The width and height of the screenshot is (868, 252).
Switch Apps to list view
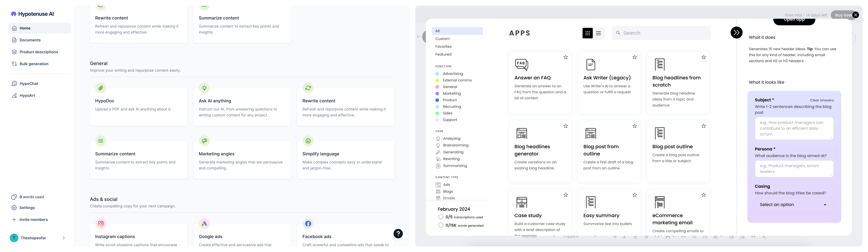[x=598, y=33]
